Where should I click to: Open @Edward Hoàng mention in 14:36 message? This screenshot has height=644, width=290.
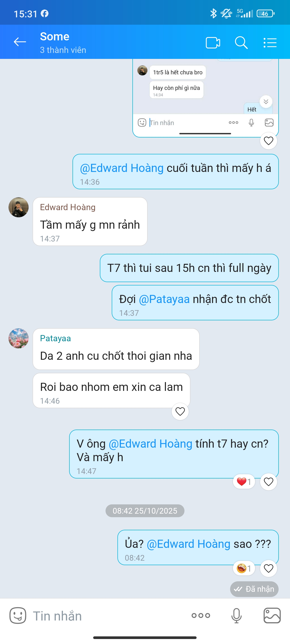pos(122,168)
